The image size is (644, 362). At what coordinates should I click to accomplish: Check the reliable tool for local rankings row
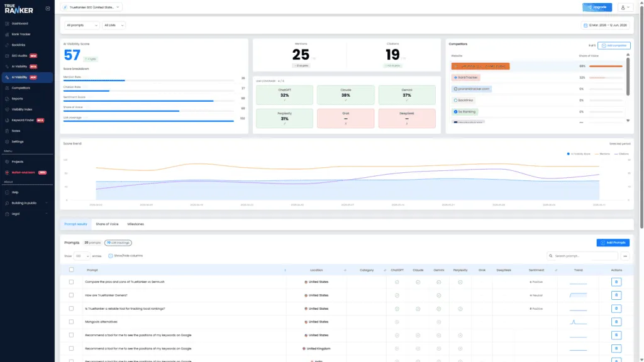coord(72,309)
